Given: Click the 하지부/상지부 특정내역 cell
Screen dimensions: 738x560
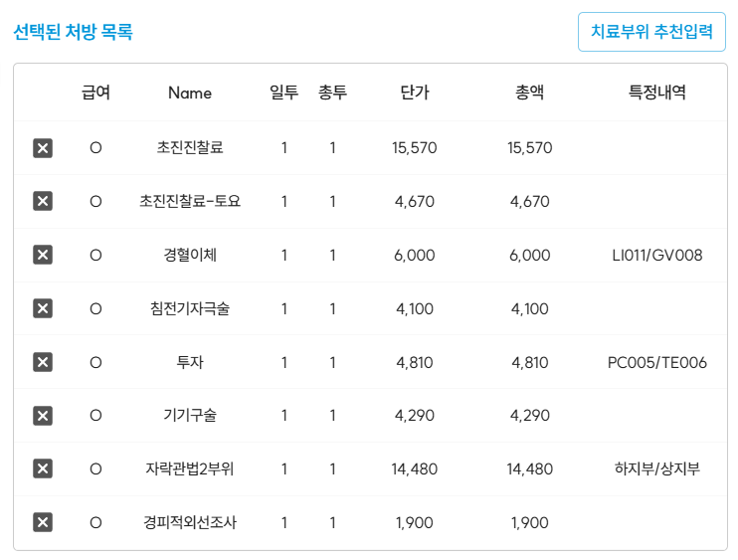Looking at the screenshot, I should pos(656,468).
